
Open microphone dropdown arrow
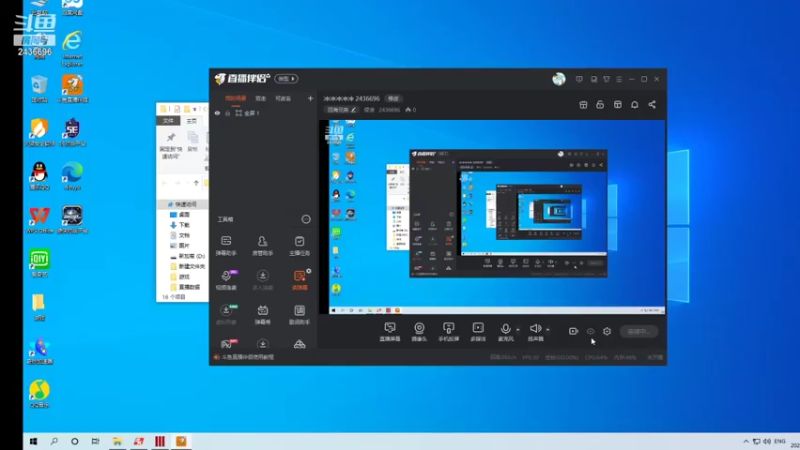point(518,330)
